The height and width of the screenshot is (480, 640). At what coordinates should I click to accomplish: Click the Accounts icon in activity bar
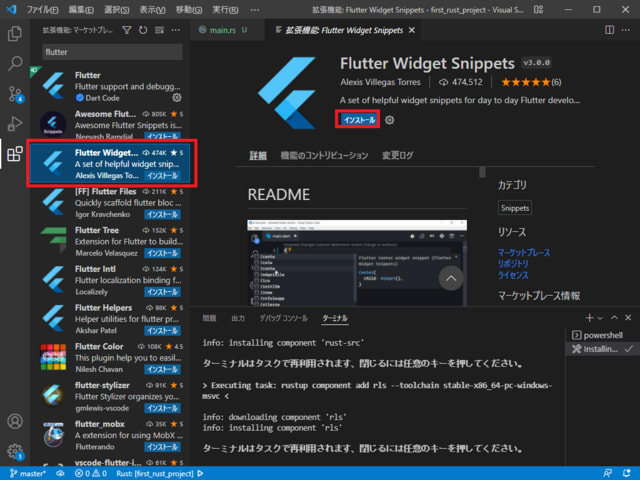(x=15, y=422)
